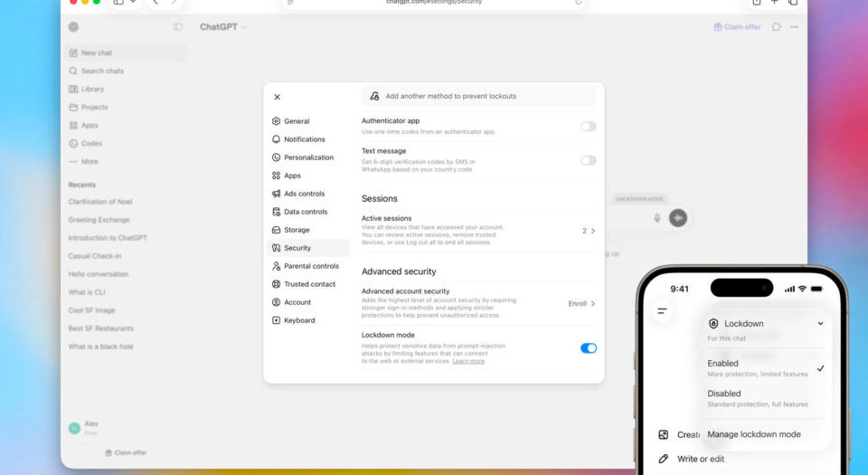Select Disabled option on phone
The image size is (868, 475).
(765, 398)
